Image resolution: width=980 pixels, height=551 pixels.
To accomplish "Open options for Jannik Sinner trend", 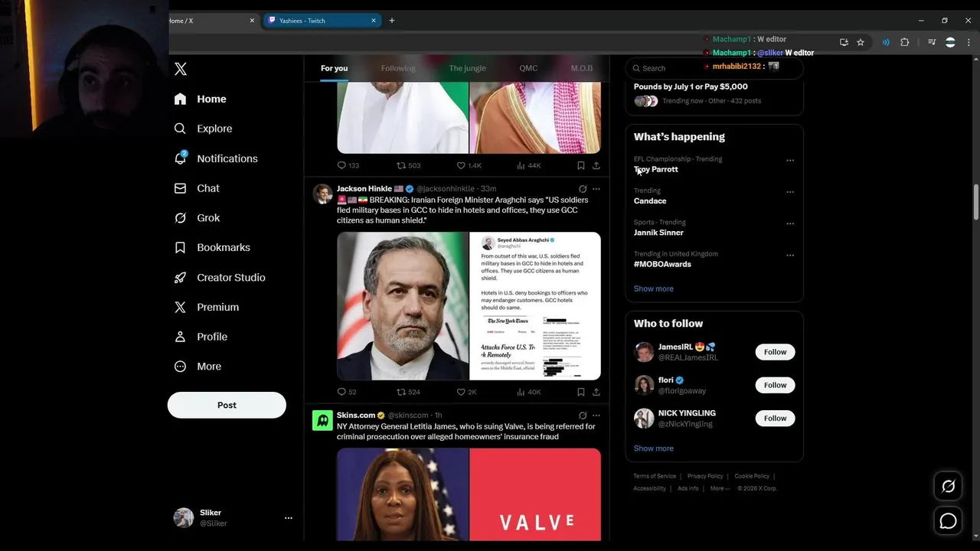I will click(x=790, y=224).
